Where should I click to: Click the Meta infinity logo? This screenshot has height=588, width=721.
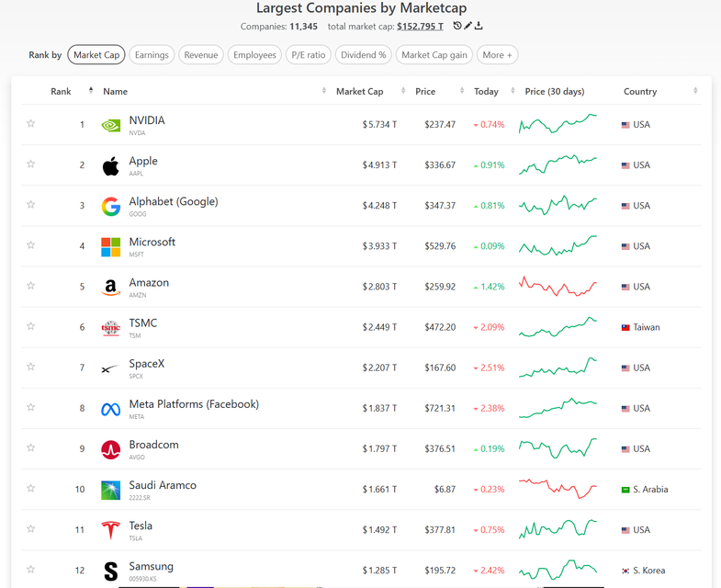(111, 409)
